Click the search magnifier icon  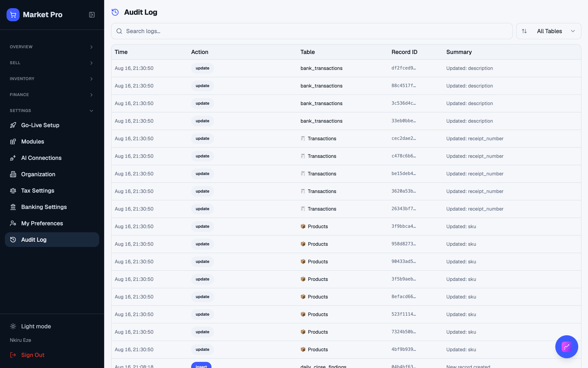tap(119, 31)
